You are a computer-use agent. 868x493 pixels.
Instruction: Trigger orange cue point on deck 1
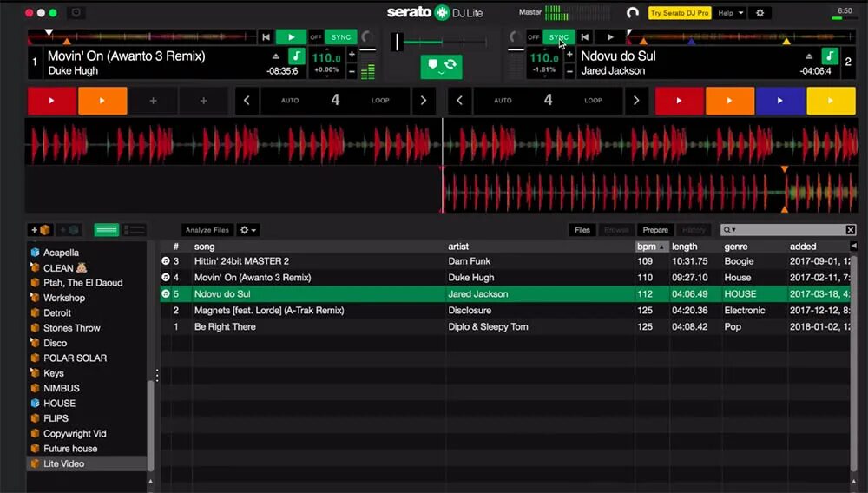(102, 101)
